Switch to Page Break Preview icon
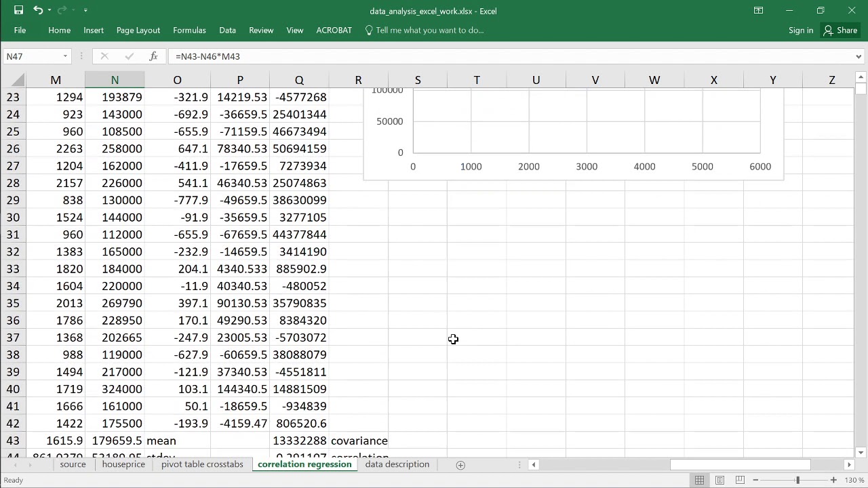This screenshot has width=868, height=488. tap(741, 480)
